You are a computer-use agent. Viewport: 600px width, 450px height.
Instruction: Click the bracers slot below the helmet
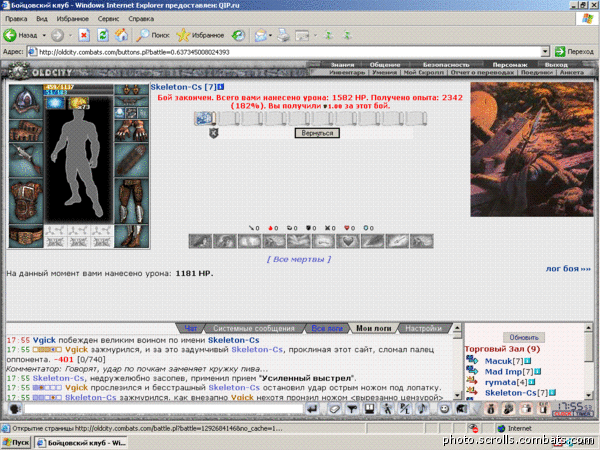(26, 130)
